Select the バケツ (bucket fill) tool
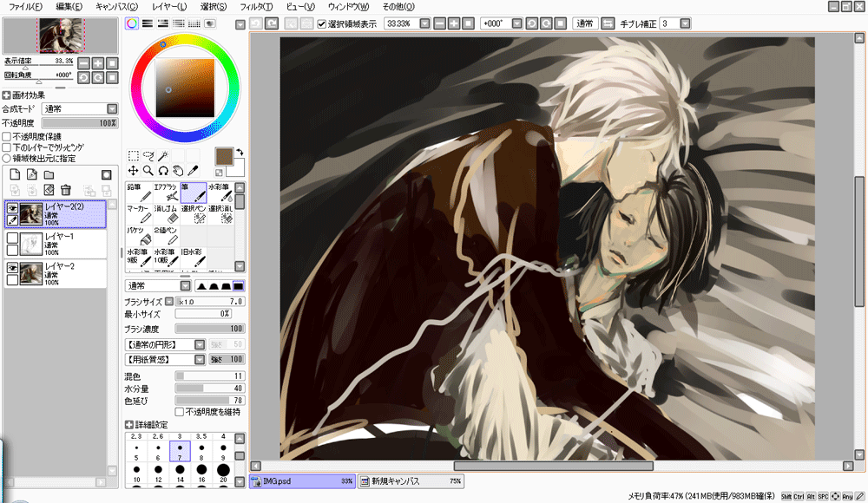The width and height of the screenshot is (868, 503). tap(139, 236)
